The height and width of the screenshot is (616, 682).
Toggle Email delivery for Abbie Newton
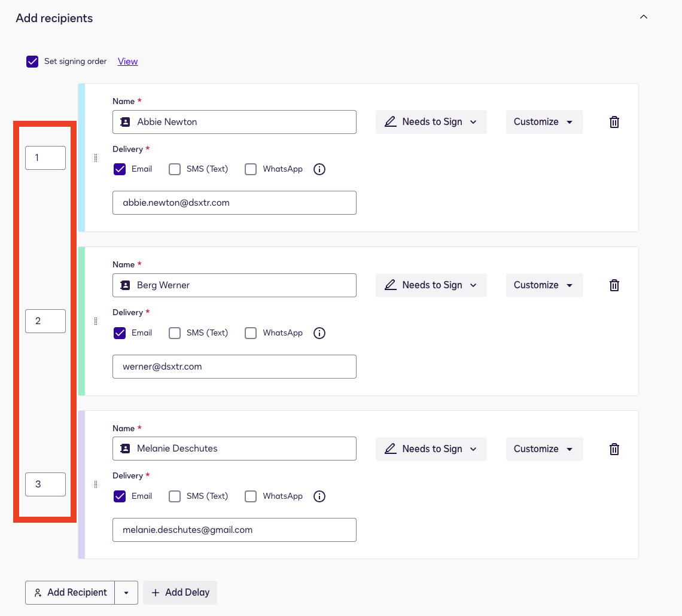[120, 169]
